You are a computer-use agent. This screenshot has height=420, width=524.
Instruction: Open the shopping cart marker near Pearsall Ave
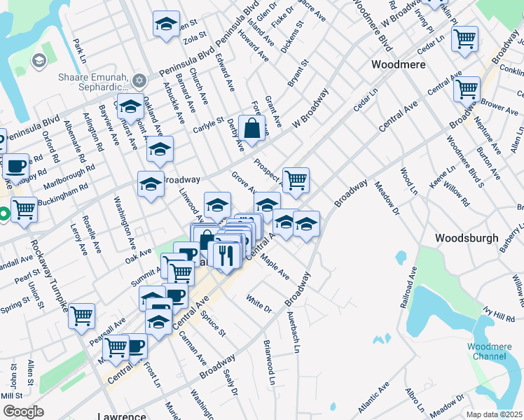[x=81, y=316]
